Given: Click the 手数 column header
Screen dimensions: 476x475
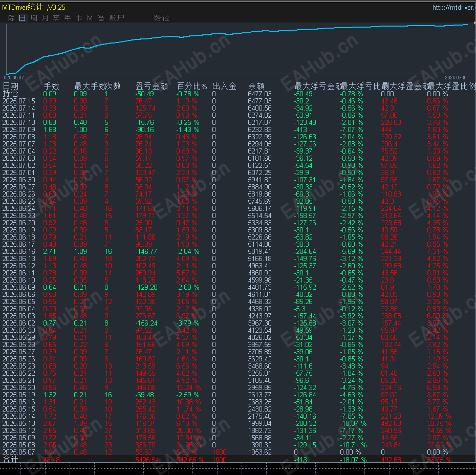Looking at the screenshot, I should click(x=51, y=86).
